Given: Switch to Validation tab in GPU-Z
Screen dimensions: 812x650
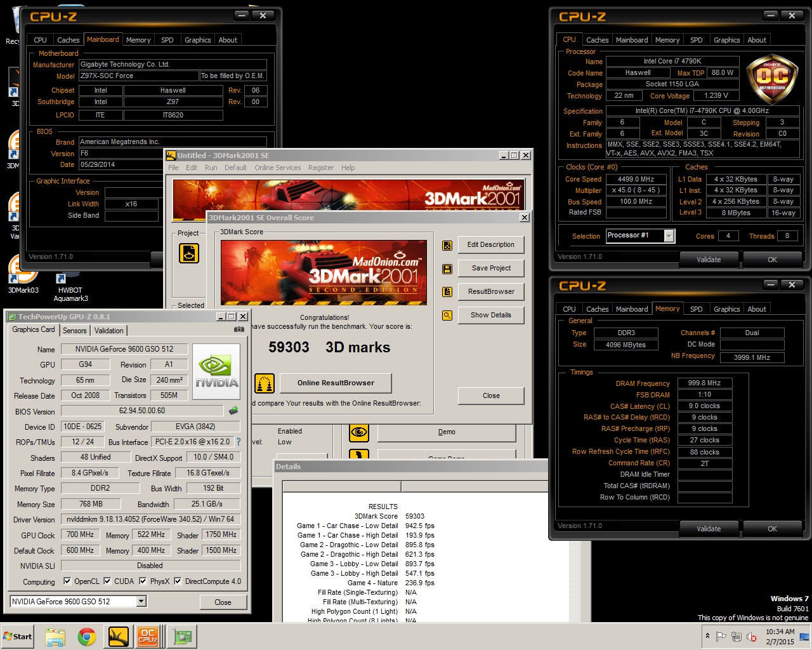Looking at the screenshot, I should coord(109,331).
